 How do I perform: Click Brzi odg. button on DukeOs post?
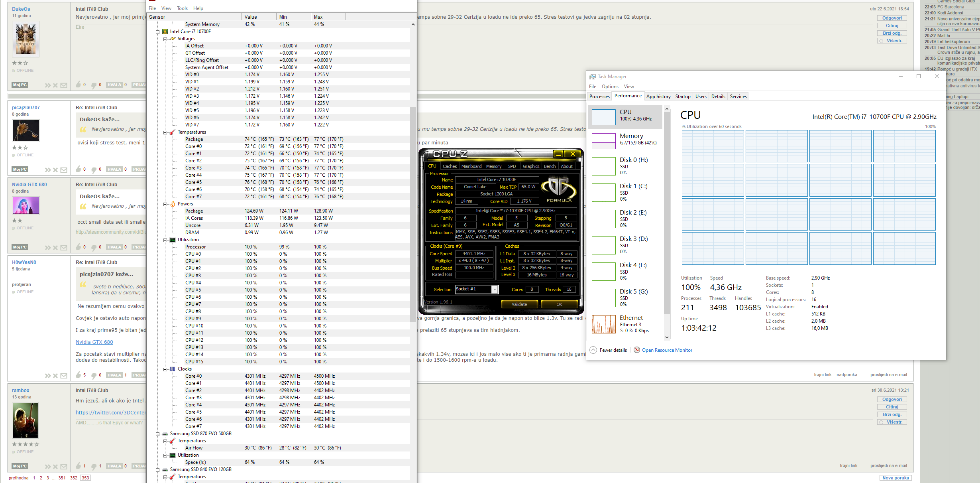(x=892, y=33)
